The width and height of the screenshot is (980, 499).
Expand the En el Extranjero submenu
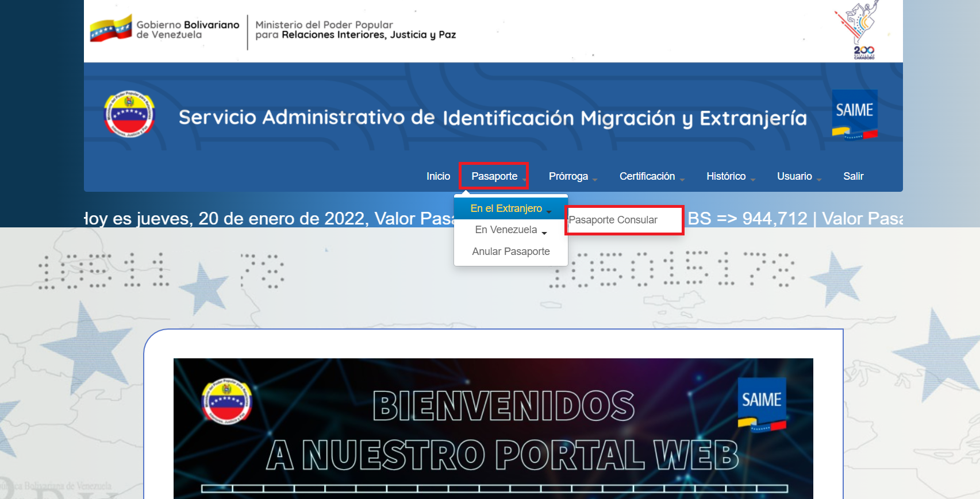point(511,208)
